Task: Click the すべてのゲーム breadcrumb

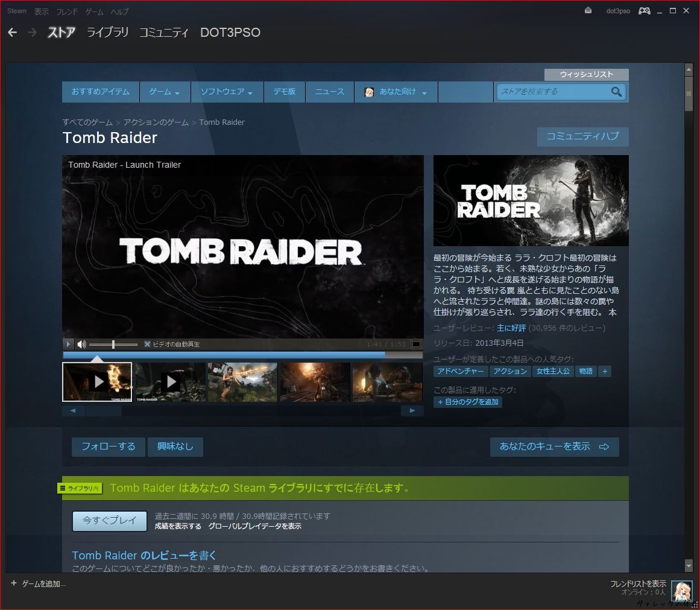Action: tap(87, 122)
